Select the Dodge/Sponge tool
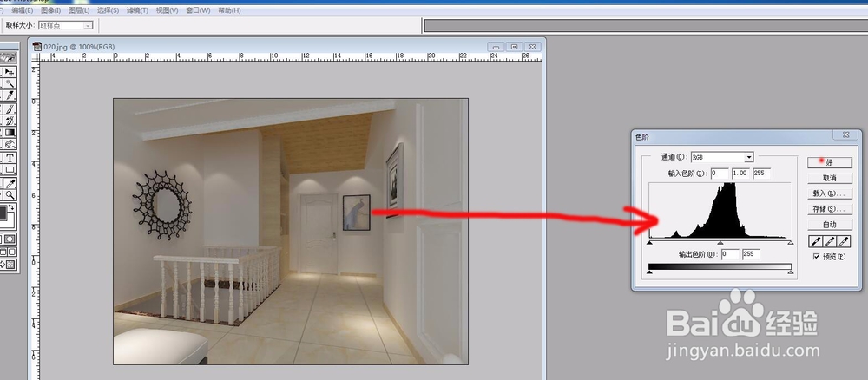This screenshot has height=380, width=868. 10,144
